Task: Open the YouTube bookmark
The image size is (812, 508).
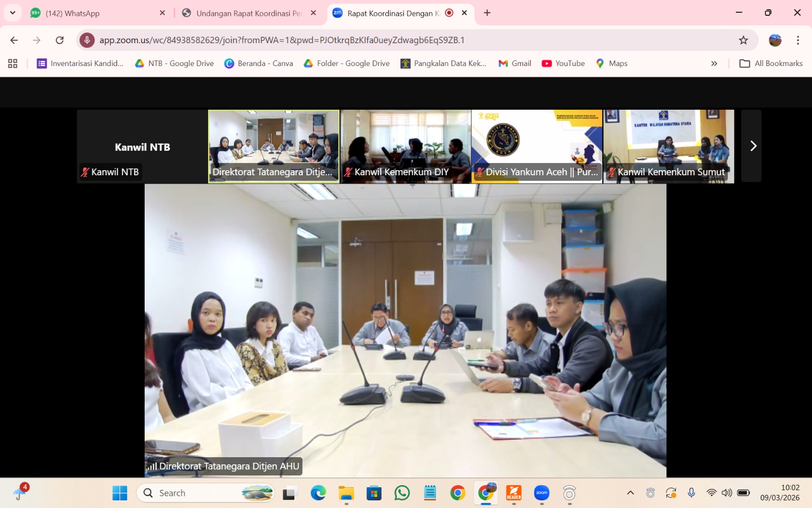Action: coord(563,63)
